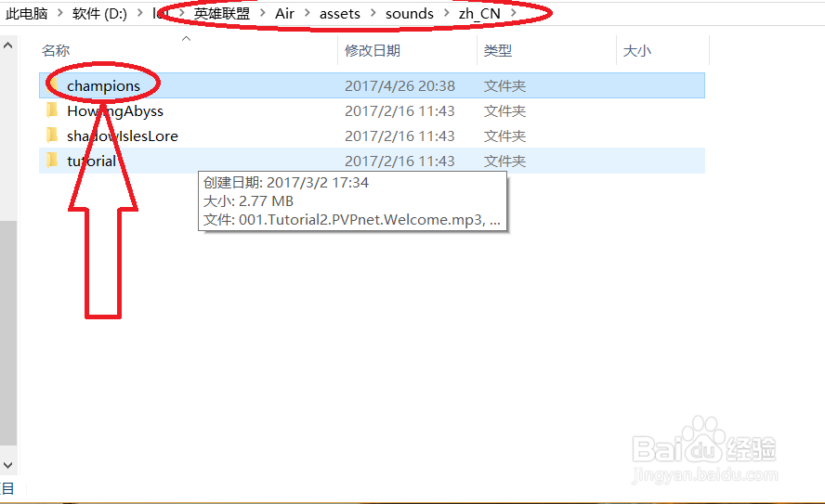Expand chevron after 此电脑 in path
The width and height of the screenshot is (825, 504).
click(x=60, y=13)
